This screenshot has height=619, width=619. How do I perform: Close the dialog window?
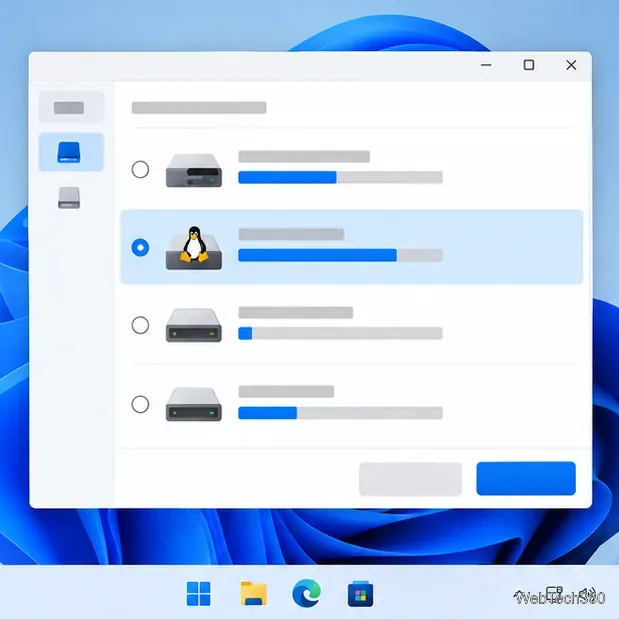[571, 65]
